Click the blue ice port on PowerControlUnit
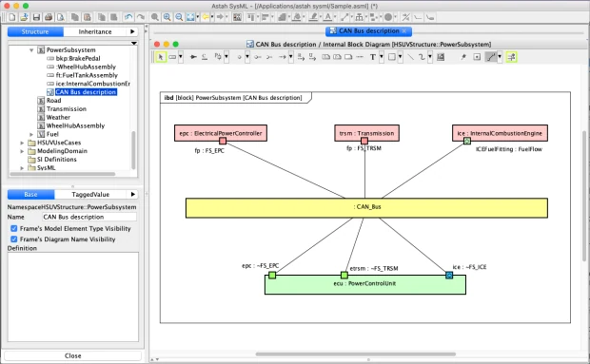 point(449,275)
